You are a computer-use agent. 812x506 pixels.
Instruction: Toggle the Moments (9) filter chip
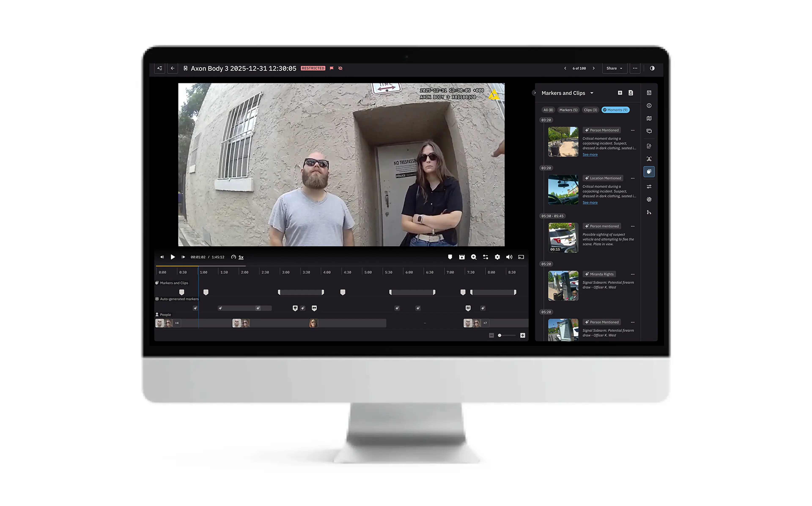[x=615, y=110]
